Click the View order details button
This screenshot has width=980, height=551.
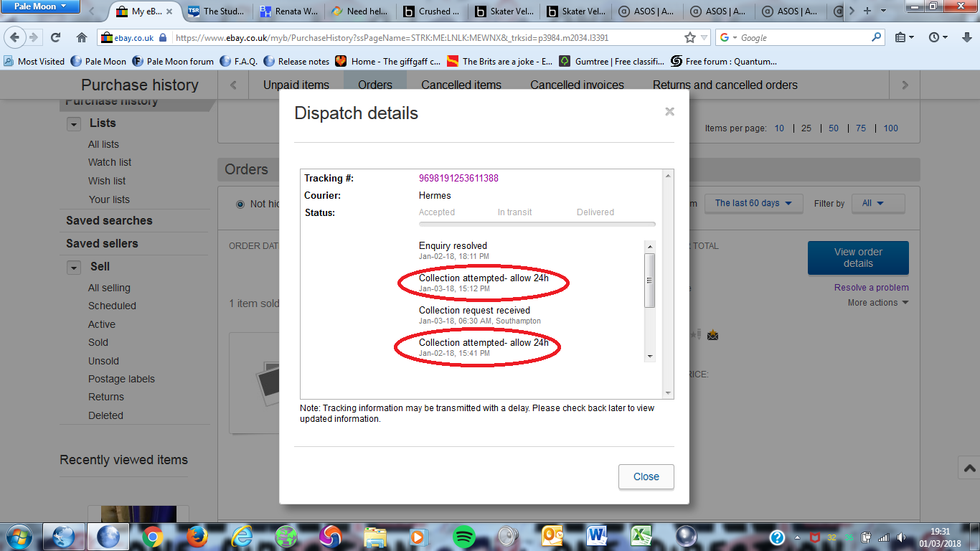click(858, 258)
